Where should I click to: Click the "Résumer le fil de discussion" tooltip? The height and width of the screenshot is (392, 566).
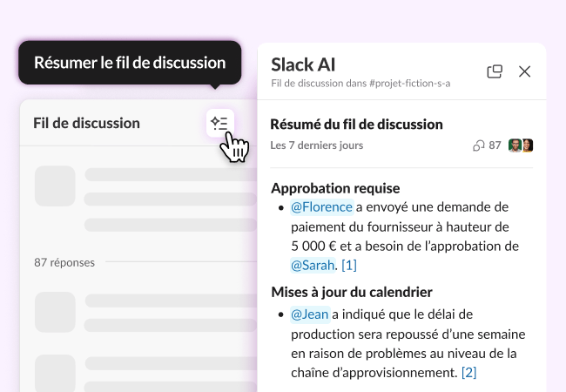[130, 63]
